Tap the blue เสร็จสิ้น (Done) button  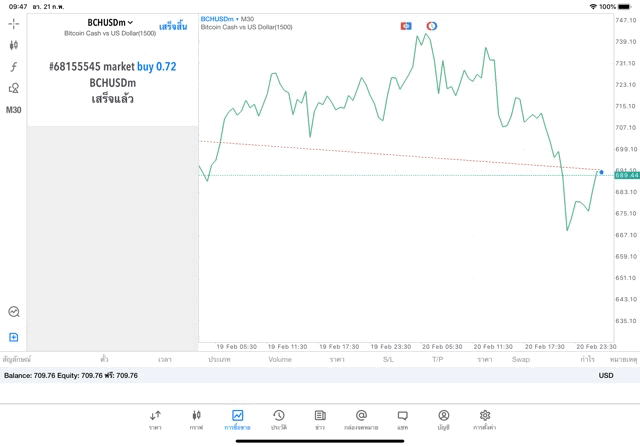[x=173, y=26]
